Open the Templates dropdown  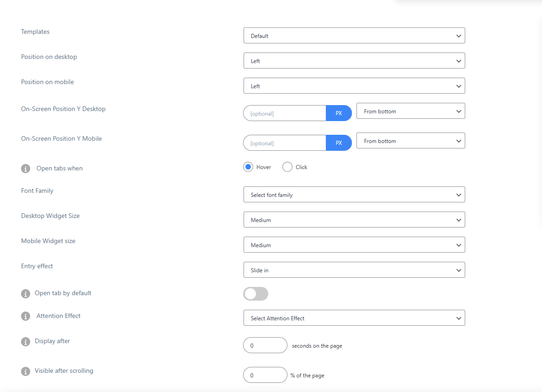pos(354,36)
